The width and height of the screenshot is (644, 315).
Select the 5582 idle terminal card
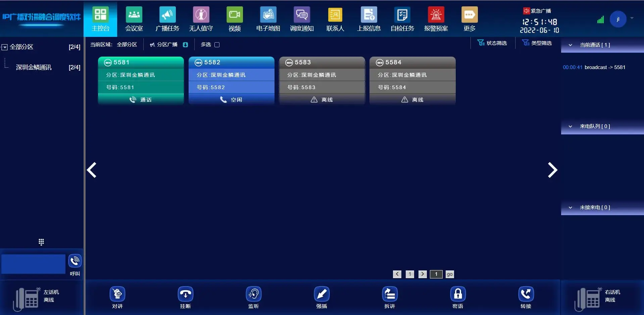tap(232, 81)
